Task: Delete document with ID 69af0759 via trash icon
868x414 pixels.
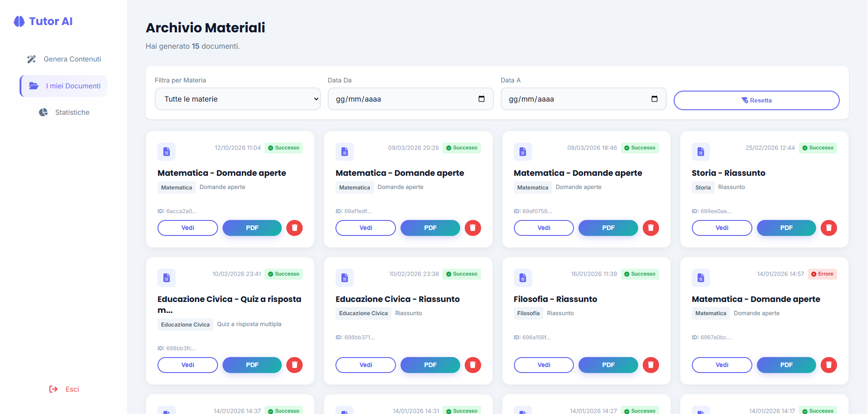Action: (651, 228)
